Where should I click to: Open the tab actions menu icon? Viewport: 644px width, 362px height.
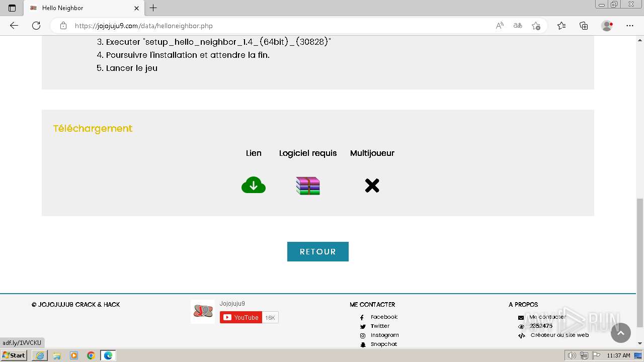click(x=12, y=8)
